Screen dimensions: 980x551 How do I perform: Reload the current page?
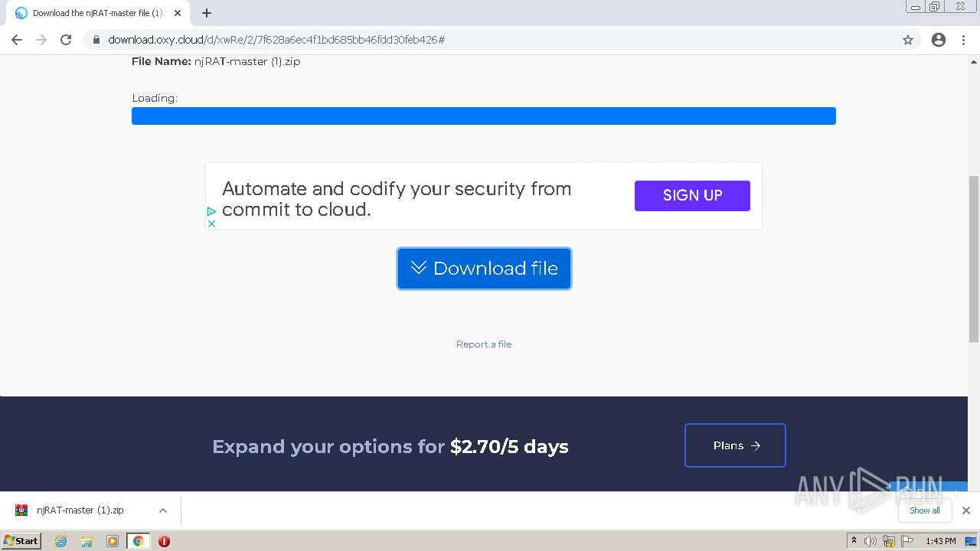tap(66, 40)
